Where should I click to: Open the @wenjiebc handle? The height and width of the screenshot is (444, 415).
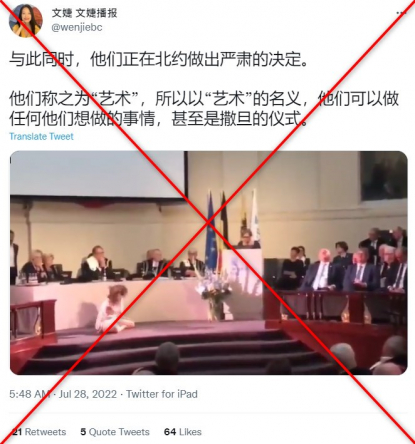pos(77,27)
